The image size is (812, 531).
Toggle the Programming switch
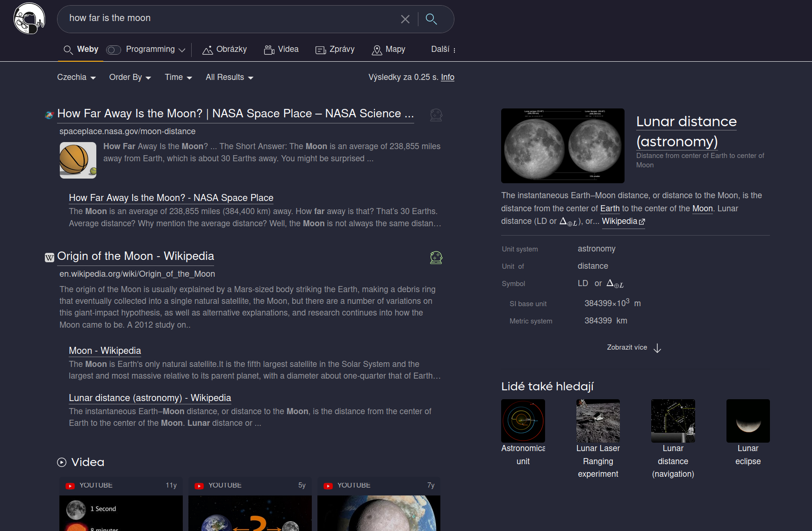pos(114,50)
